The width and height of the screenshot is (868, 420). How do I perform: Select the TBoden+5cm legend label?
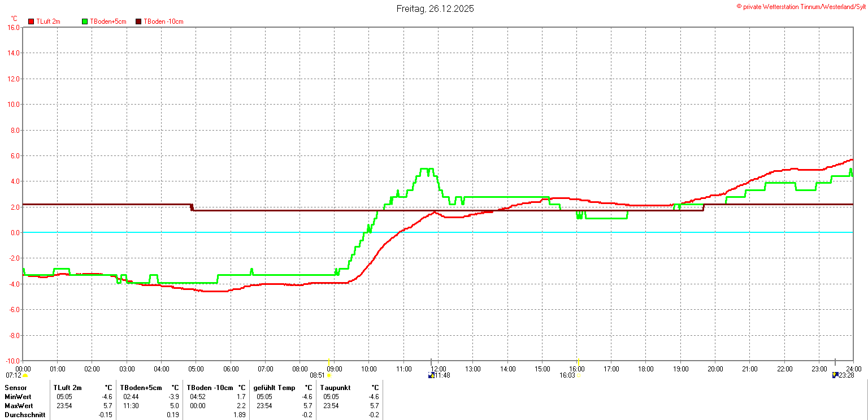[x=108, y=21]
